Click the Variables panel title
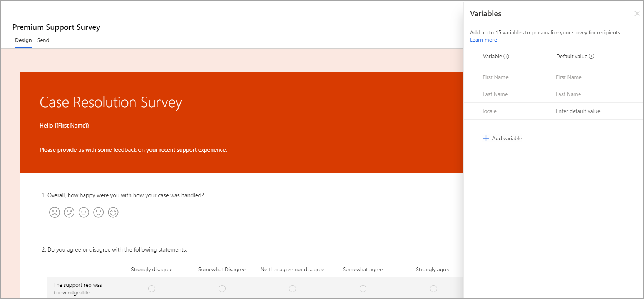The height and width of the screenshot is (299, 644). (486, 13)
